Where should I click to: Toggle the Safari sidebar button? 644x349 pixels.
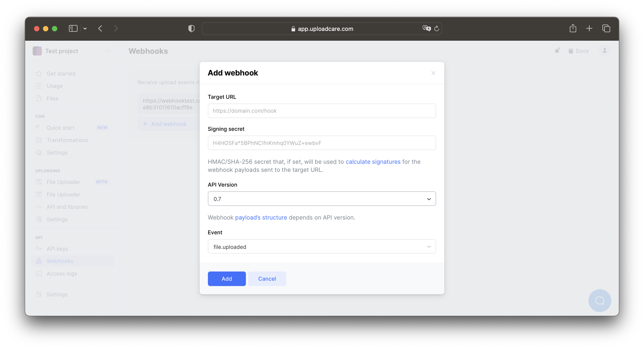73,29
